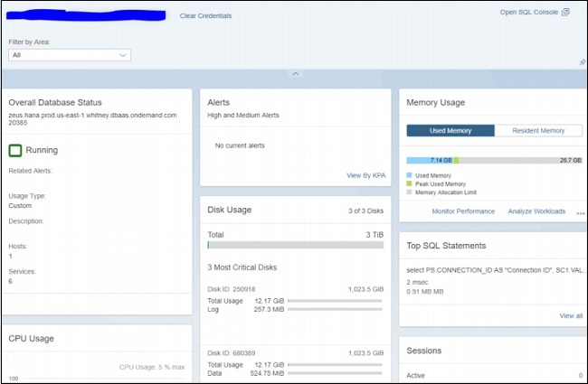Screen dimensions: 588x384
Task: View all Top SQL Statements
Action: pos(571,315)
